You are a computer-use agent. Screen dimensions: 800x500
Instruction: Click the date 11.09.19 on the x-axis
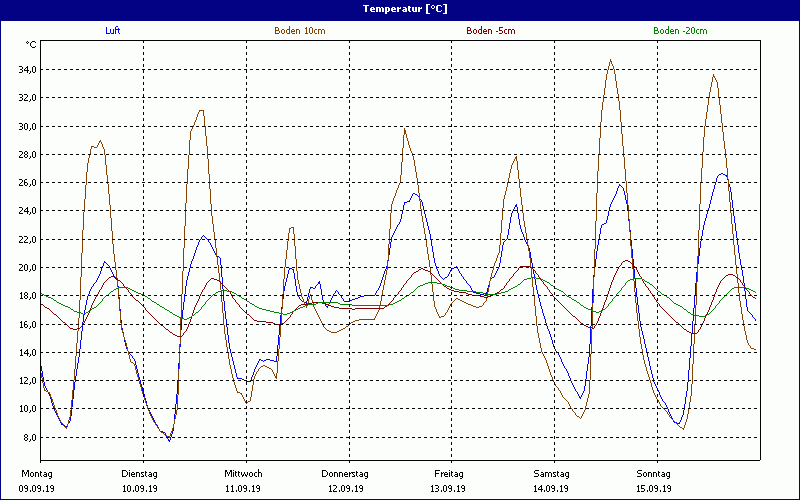(243, 489)
